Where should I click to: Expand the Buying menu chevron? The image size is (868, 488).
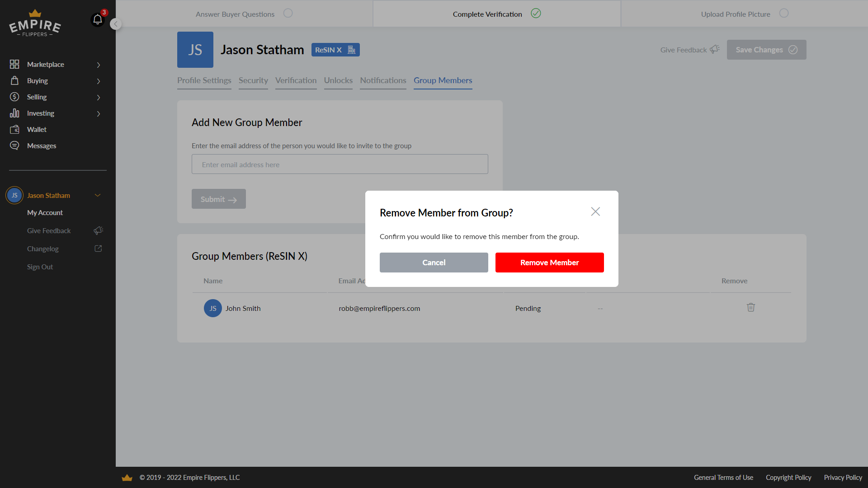[x=99, y=81]
